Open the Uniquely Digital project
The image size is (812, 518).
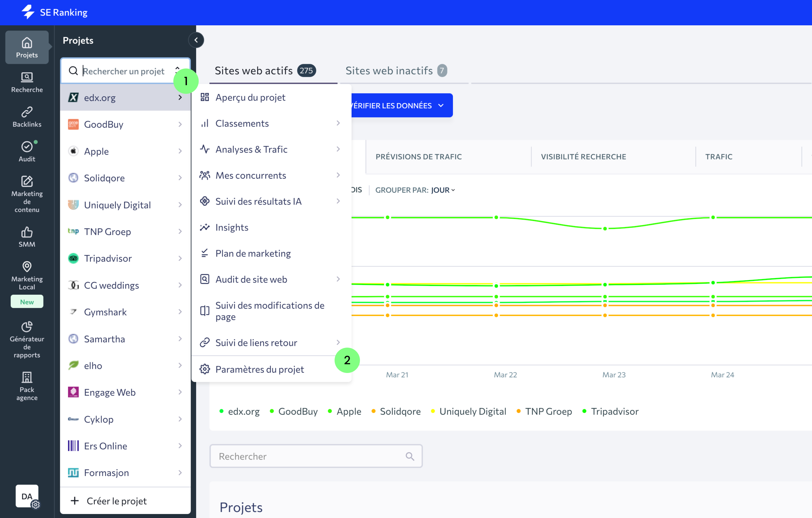(x=126, y=205)
